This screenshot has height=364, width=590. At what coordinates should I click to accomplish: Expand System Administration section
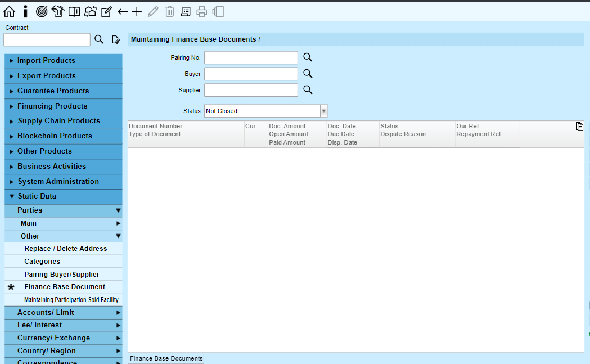click(x=64, y=181)
